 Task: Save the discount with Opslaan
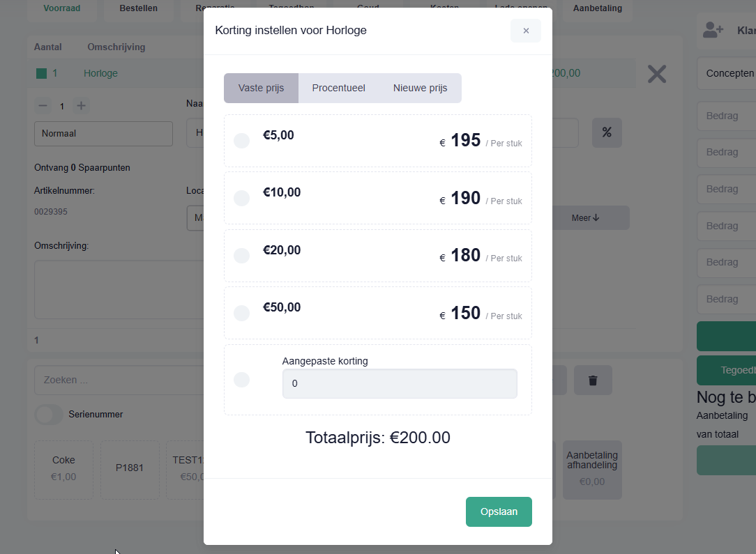(499, 511)
